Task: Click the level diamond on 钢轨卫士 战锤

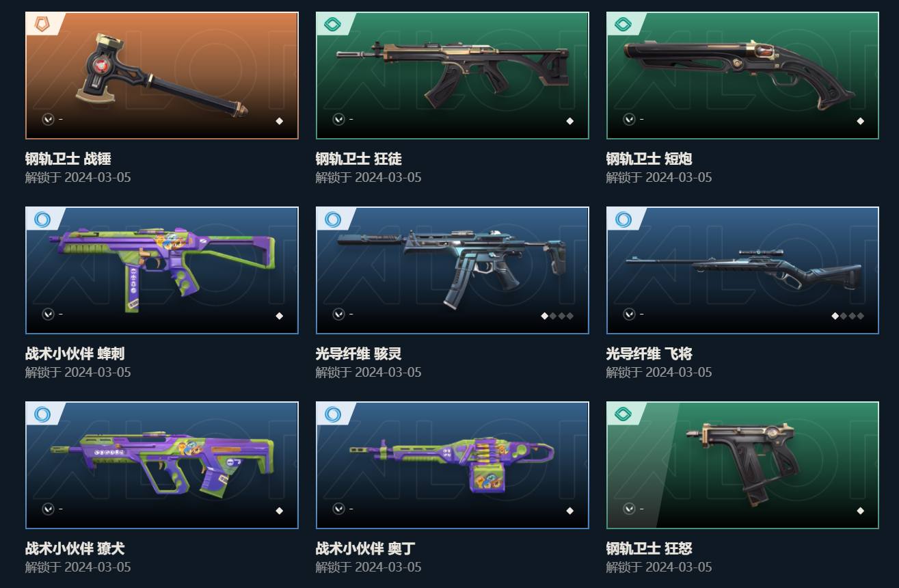Action: pos(279,121)
